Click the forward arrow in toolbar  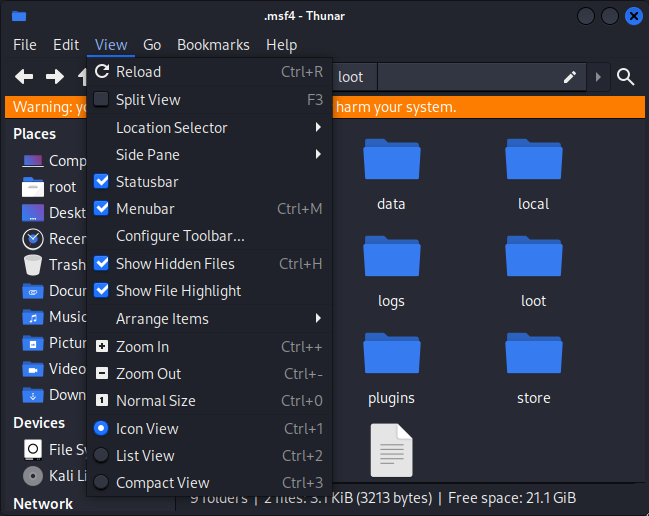[55, 77]
